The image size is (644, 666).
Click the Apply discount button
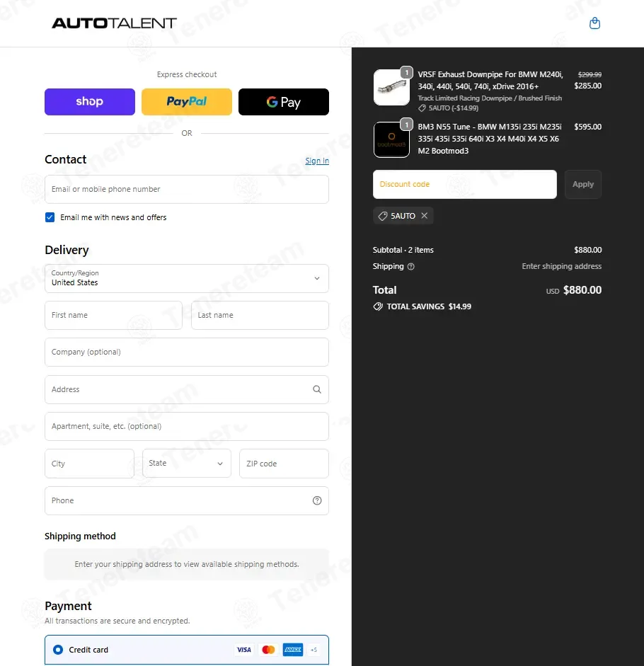[x=583, y=184]
